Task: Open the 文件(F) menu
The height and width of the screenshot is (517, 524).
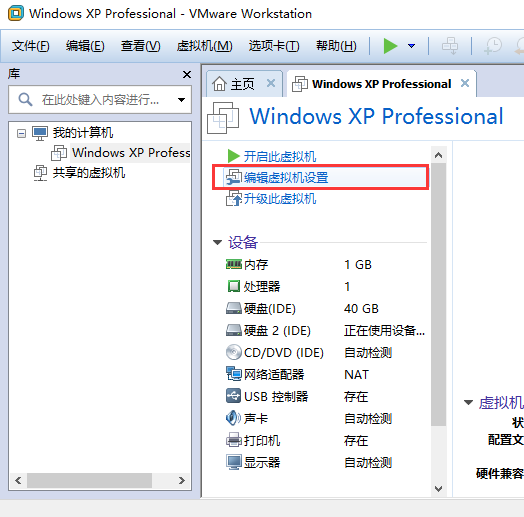Action: (x=30, y=46)
